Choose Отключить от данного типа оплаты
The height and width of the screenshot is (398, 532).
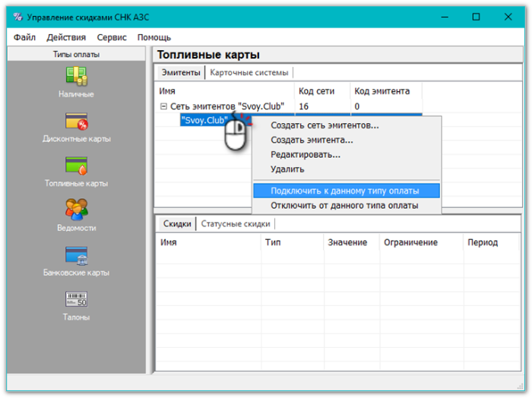point(344,205)
